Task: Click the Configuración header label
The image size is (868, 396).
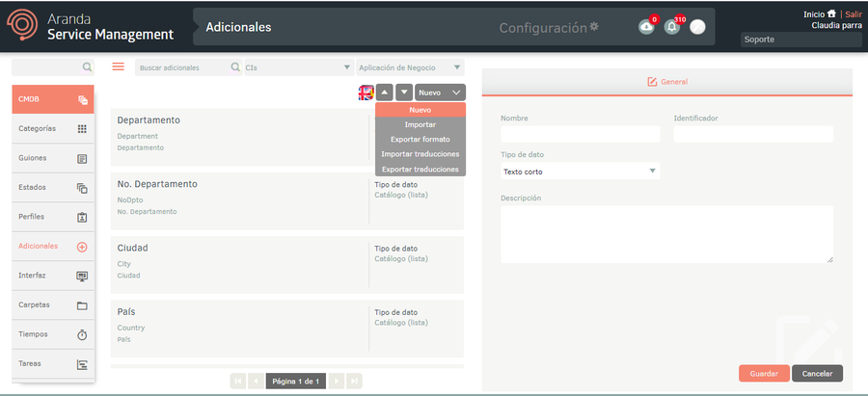Action: pyautogui.click(x=542, y=27)
